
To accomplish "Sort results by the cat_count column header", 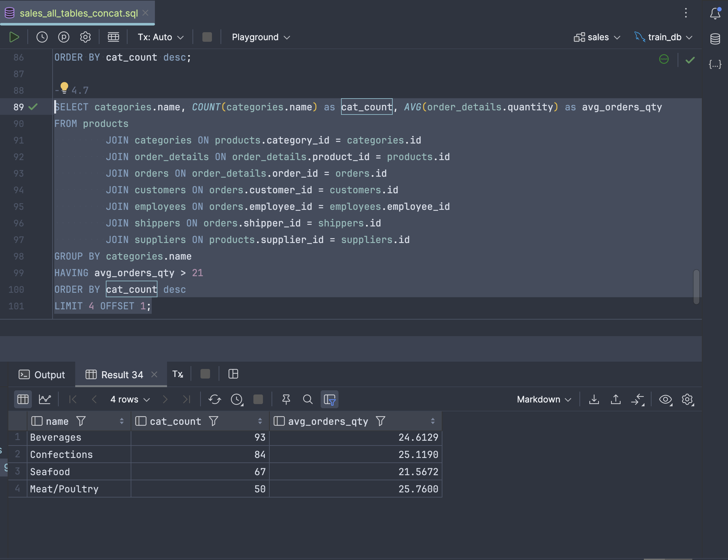I will click(x=176, y=421).
